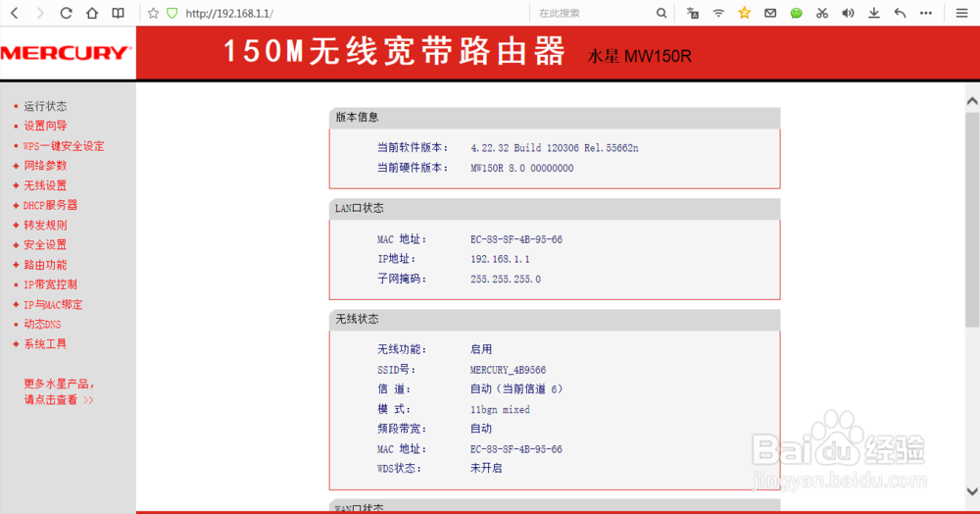
Task: Open 动态DNS sidebar item
Action: tap(42, 324)
